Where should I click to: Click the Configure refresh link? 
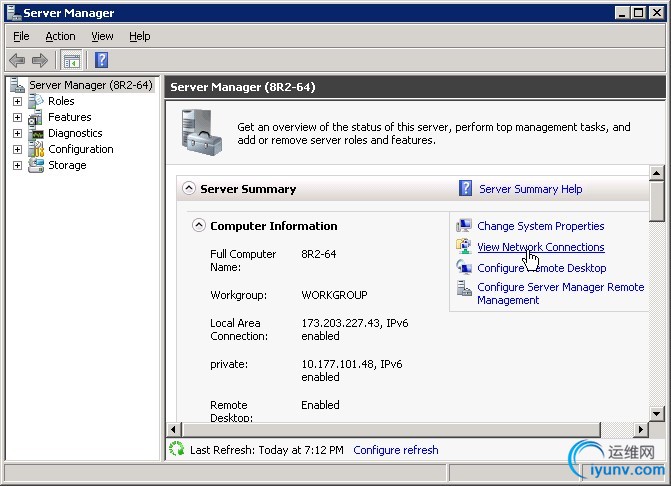pos(396,450)
